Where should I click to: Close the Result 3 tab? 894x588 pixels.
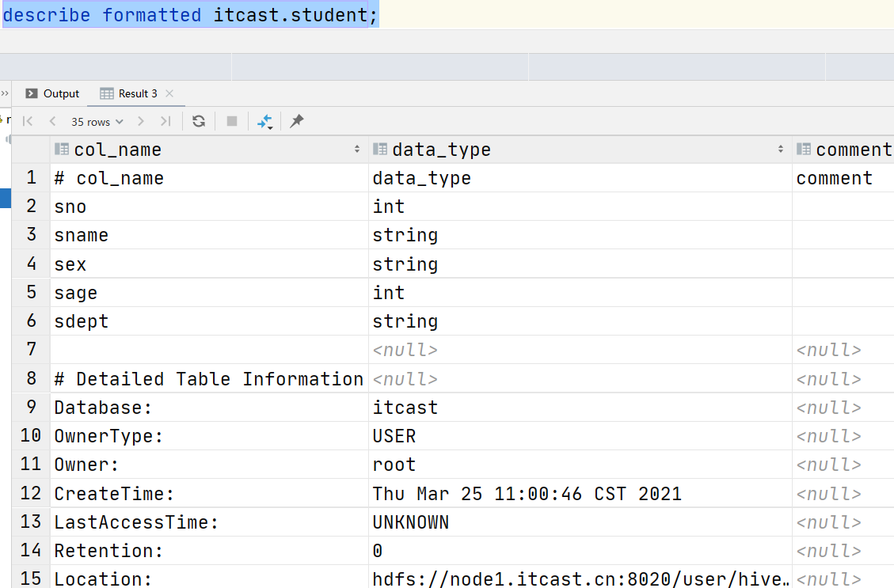tap(169, 93)
